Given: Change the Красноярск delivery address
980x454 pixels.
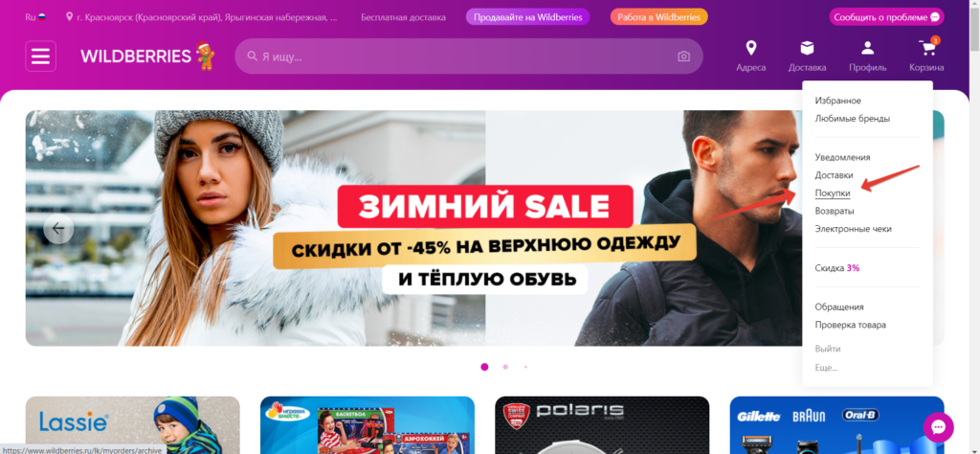Looking at the screenshot, I should click(x=203, y=17).
